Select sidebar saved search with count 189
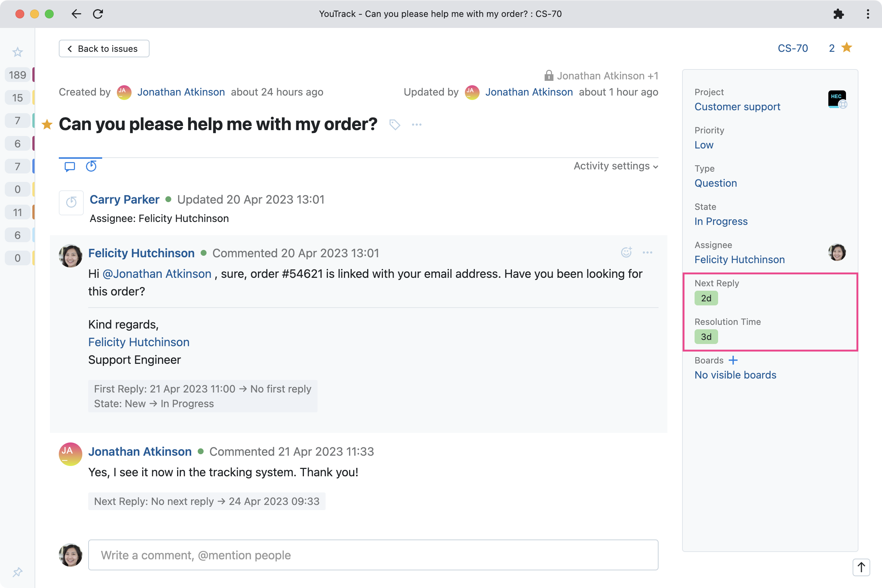 [18, 75]
